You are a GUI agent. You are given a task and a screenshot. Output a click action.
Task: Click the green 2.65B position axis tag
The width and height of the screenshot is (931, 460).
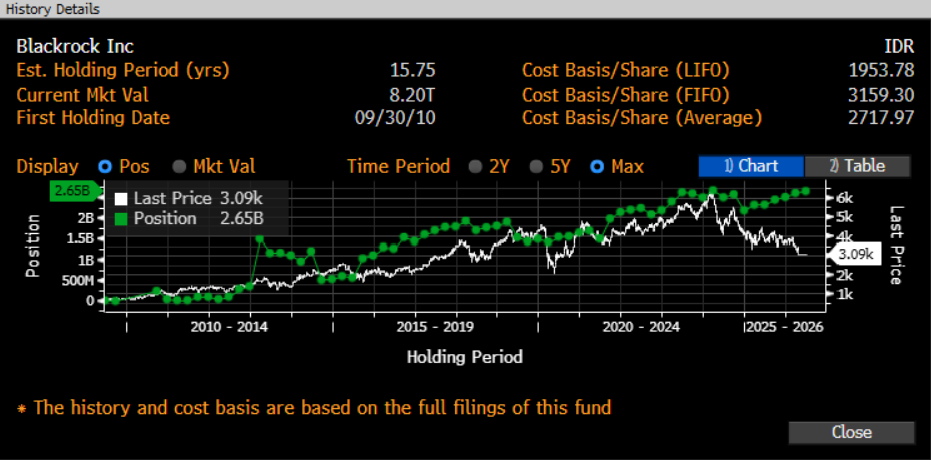[x=74, y=190]
